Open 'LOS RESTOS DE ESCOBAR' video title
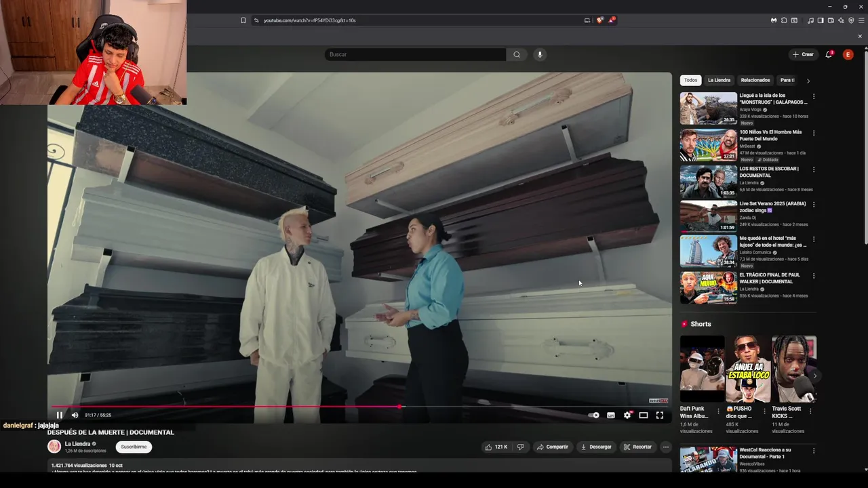Viewport: 868px width, 488px height. [x=769, y=172]
